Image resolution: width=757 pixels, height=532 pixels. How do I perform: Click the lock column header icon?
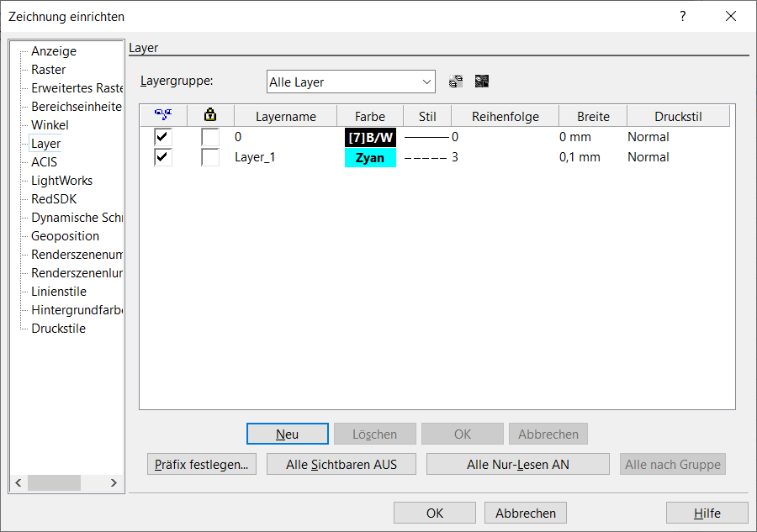tap(210, 115)
